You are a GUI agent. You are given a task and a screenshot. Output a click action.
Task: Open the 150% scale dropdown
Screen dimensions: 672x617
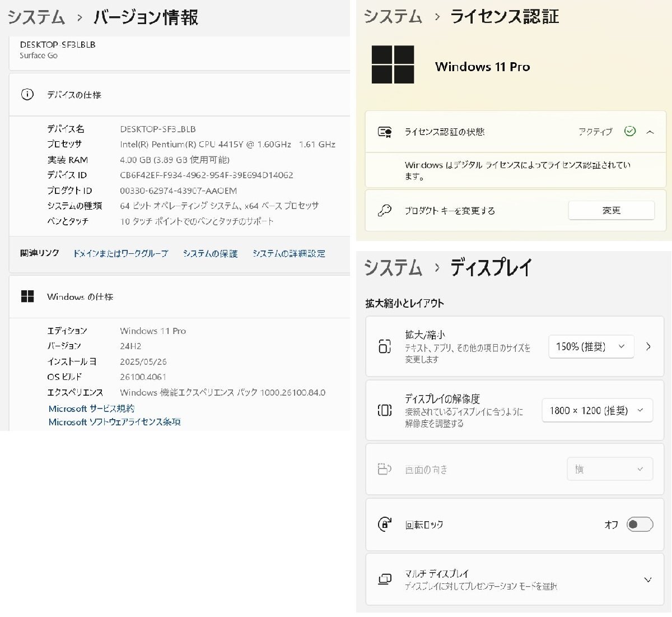click(591, 346)
